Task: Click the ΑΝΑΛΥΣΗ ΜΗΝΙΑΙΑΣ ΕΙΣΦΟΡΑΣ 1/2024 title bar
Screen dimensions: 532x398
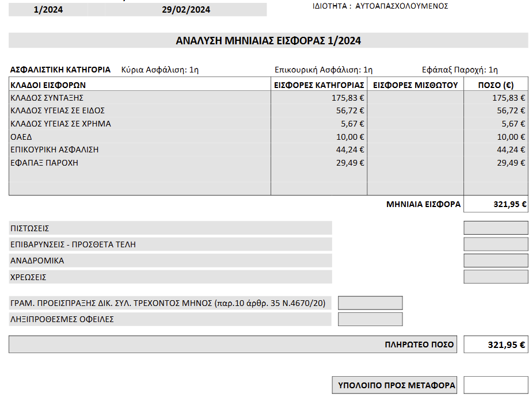Action: (x=268, y=41)
